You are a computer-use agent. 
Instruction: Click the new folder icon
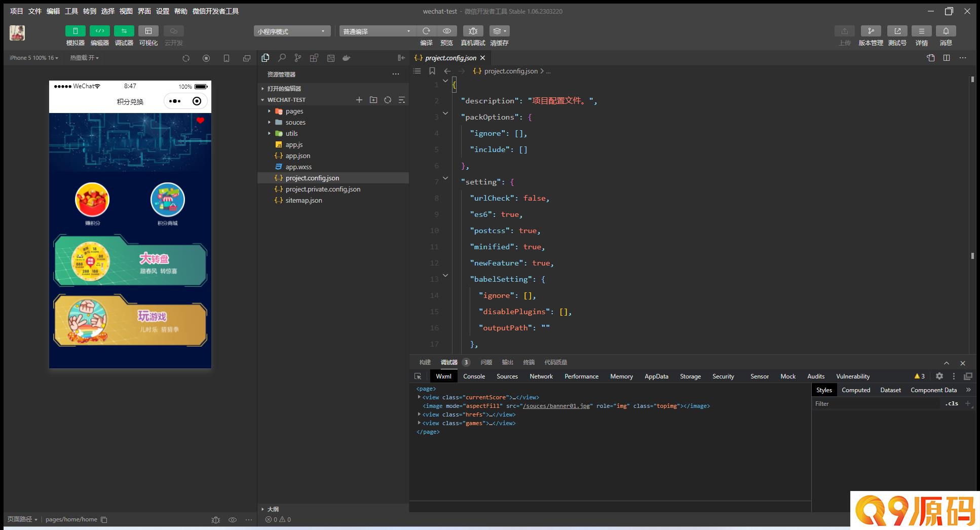click(373, 100)
